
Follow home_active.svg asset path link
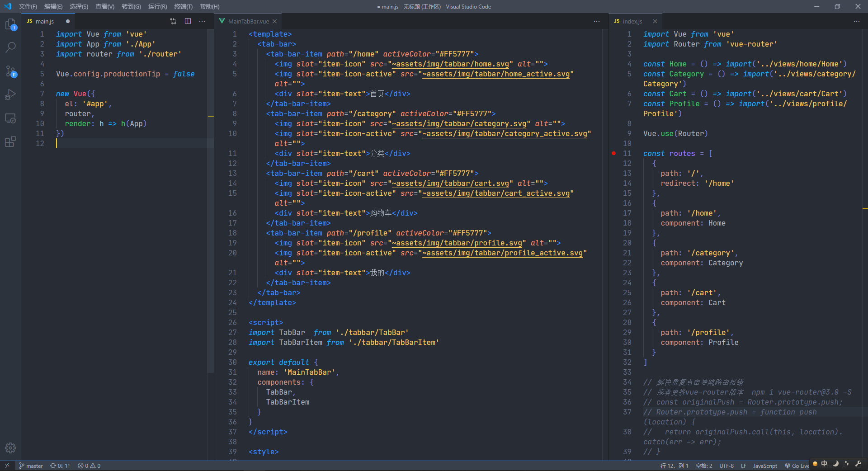[496, 74]
